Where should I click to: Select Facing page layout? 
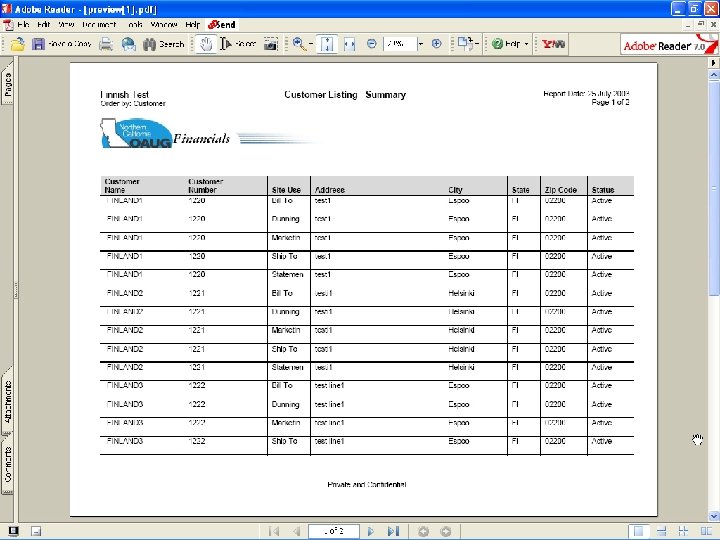(706, 531)
